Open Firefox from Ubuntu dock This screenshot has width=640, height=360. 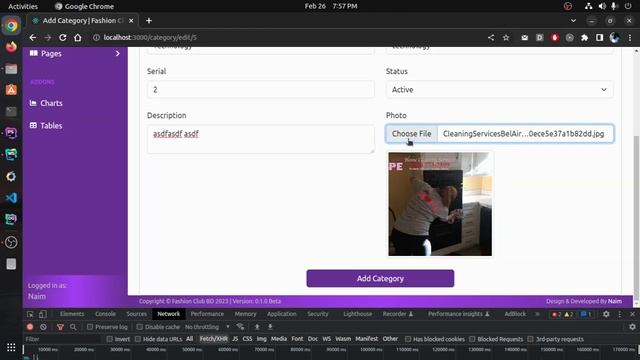[11, 47]
